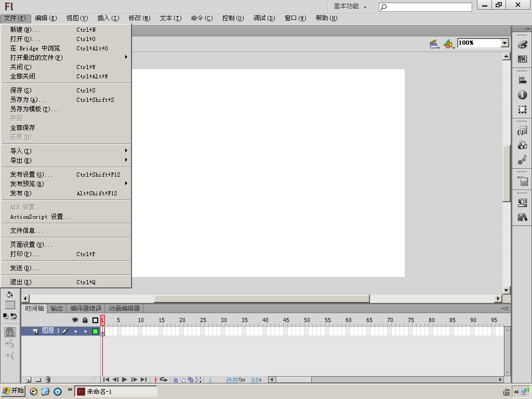This screenshot has width=532, height=399.
Task: Switch to the 输出 tab
Action: tap(57, 309)
